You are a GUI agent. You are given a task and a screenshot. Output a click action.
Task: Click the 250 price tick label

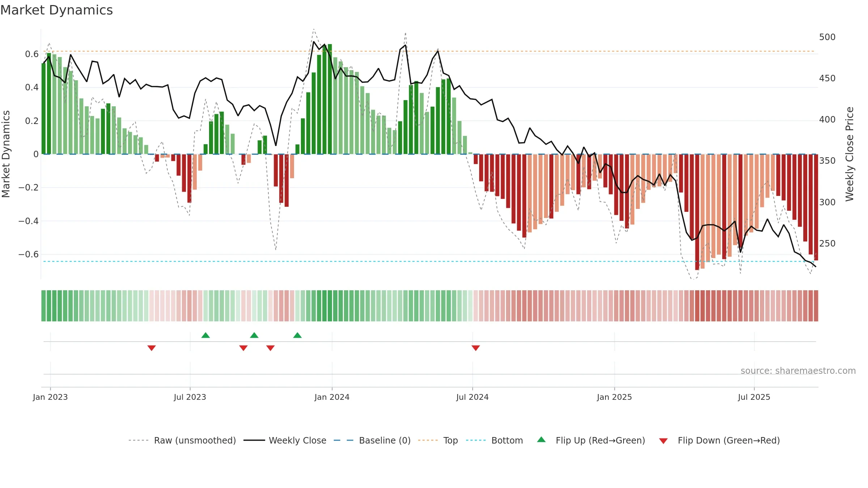tap(827, 244)
